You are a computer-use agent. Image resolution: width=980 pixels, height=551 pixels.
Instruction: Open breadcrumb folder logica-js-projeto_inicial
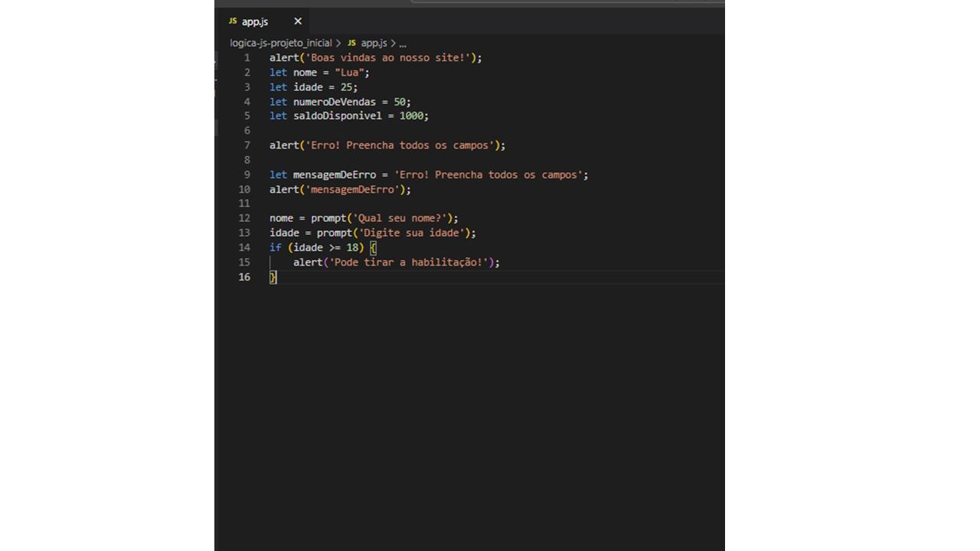(281, 44)
